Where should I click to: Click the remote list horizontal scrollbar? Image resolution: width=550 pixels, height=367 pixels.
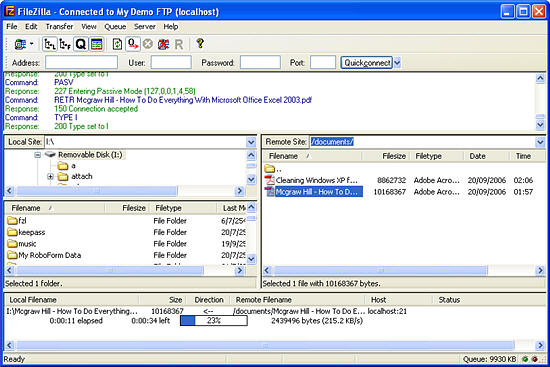(381, 270)
